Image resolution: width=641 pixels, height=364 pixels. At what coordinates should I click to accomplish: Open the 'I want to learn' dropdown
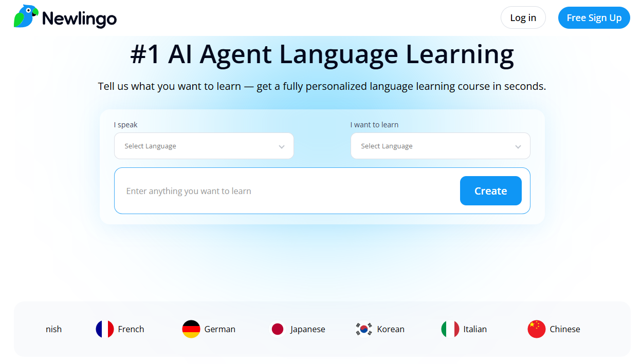pyautogui.click(x=440, y=146)
